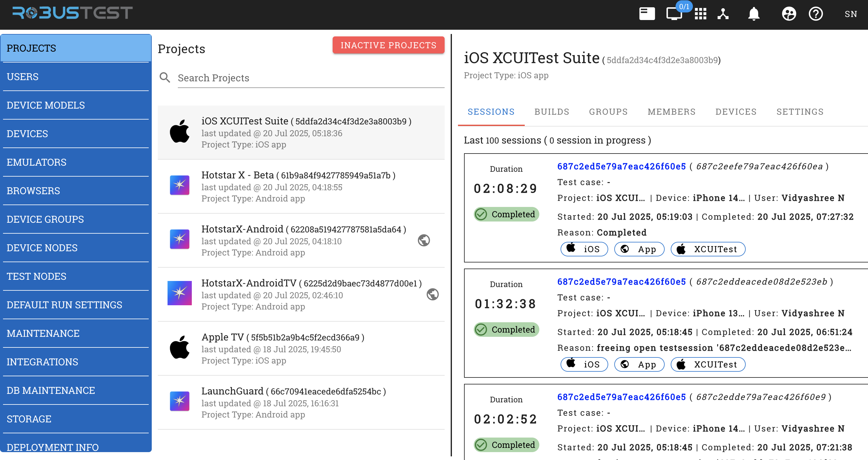This screenshot has width=868, height=460.
Task: Switch to the Sessions tab
Action: [491, 112]
